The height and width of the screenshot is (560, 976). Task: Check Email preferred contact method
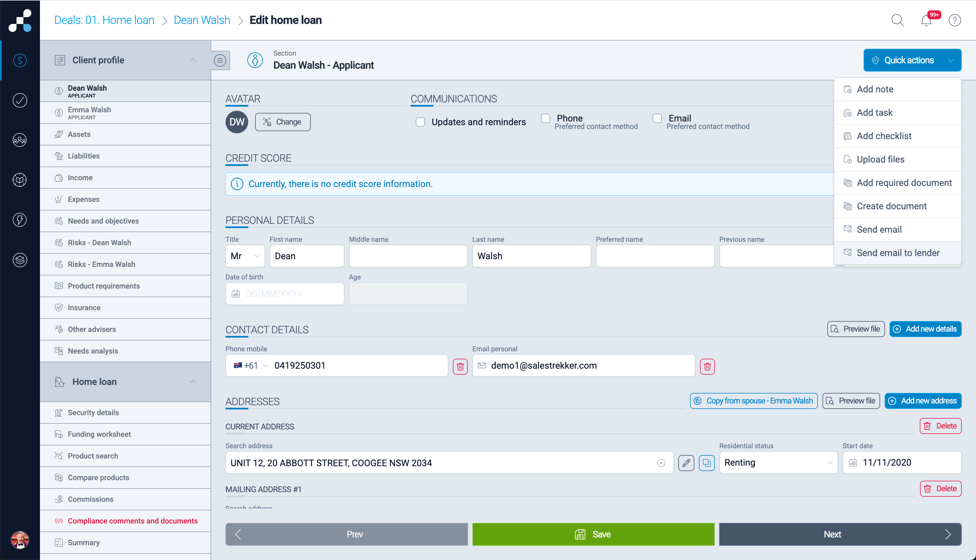click(657, 118)
